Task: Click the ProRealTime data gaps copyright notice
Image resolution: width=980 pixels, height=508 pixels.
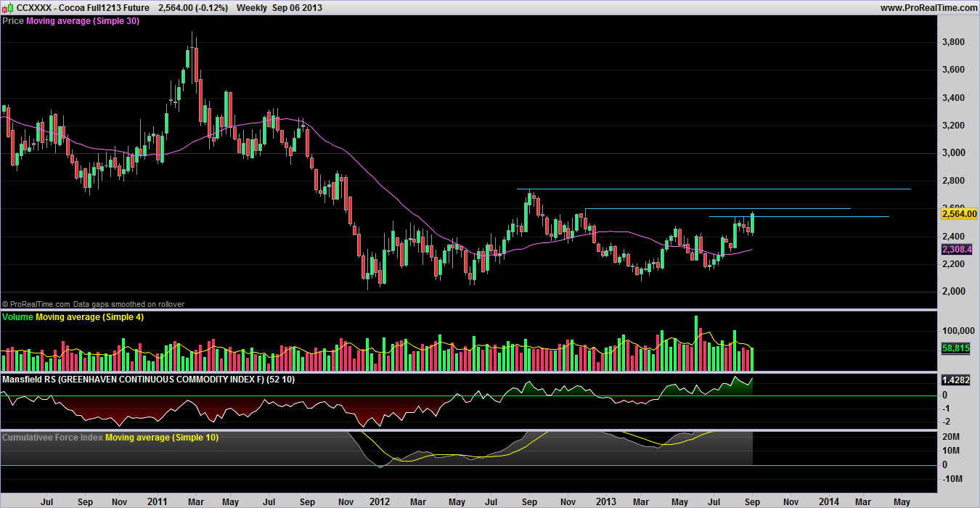Action: coord(93,304)
